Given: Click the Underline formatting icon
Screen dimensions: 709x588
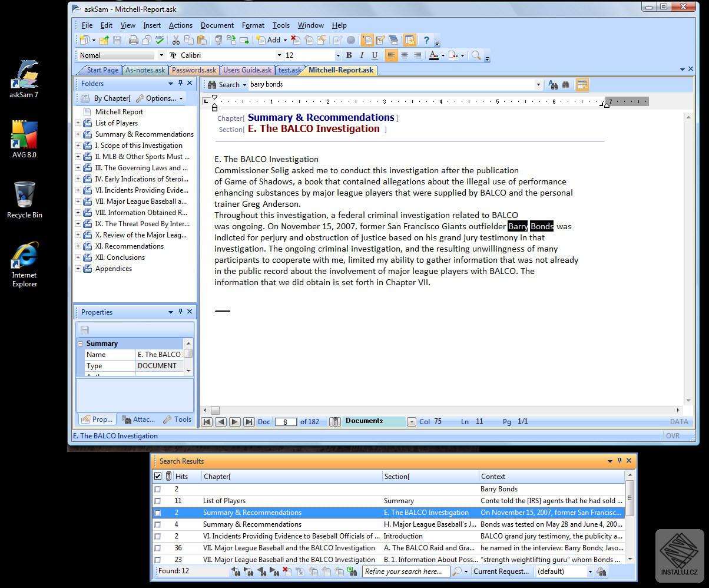Looking at the screenshot, I should click(375, 55).
